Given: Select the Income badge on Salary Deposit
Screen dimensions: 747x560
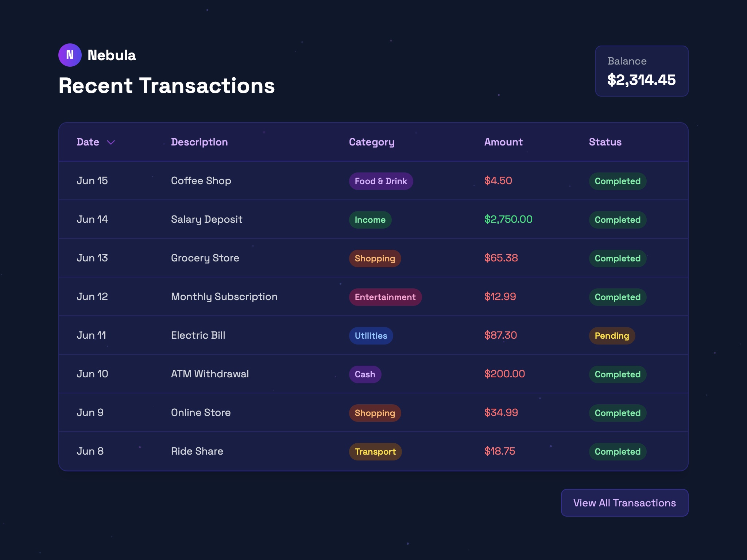Looking at the screenshot, I should 370,219.
